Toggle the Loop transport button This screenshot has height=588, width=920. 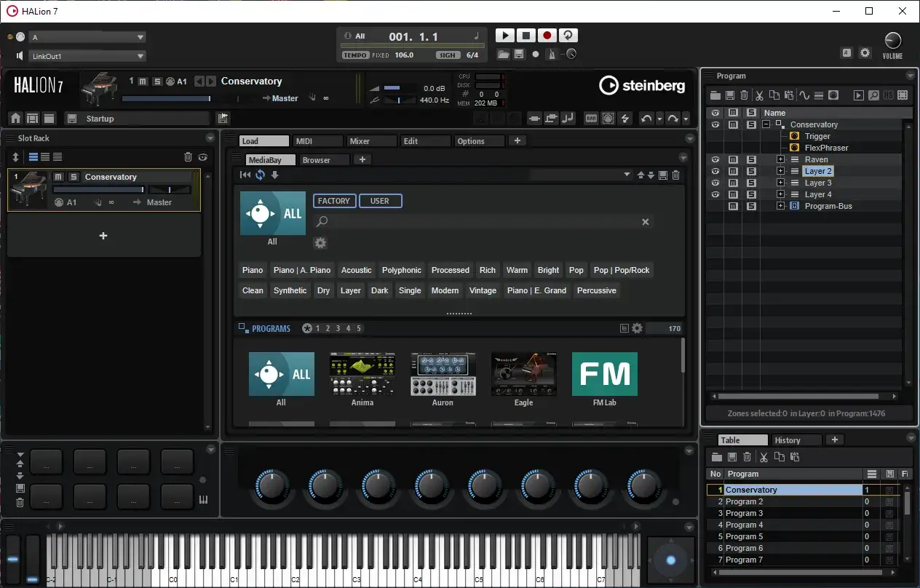pos(568,35)
